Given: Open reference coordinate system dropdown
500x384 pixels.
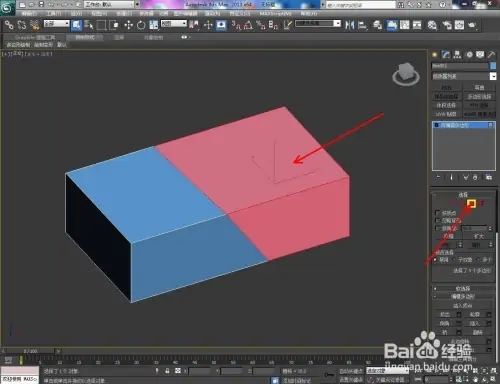Looking at the screenshot, I should 174,24.
